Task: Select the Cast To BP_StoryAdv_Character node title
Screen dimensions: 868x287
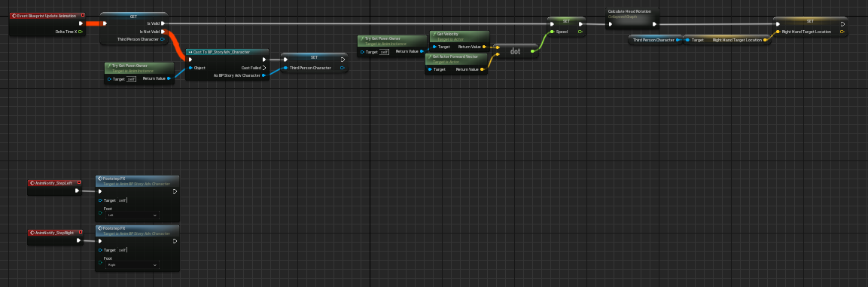Action: (x=221, y=51)
